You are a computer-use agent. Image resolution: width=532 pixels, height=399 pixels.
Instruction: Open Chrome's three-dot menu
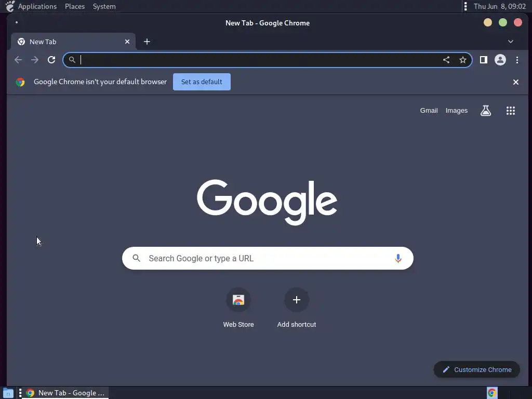[517, 60]
